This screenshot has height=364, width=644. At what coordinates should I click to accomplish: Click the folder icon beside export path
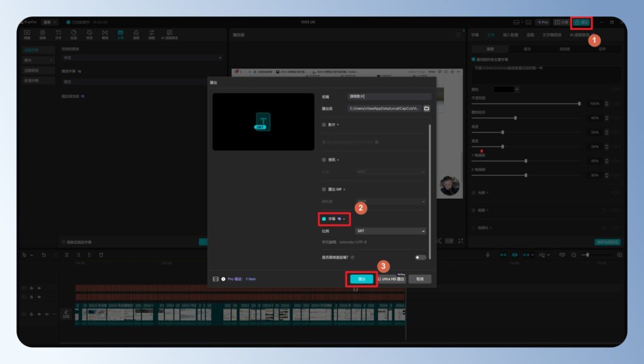(x=426, y=108)
